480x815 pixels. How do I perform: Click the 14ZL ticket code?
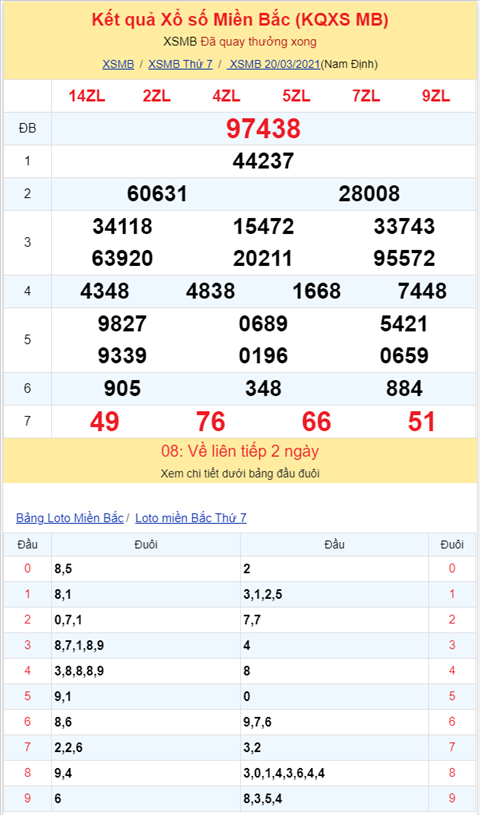click(x=87, y=96)
